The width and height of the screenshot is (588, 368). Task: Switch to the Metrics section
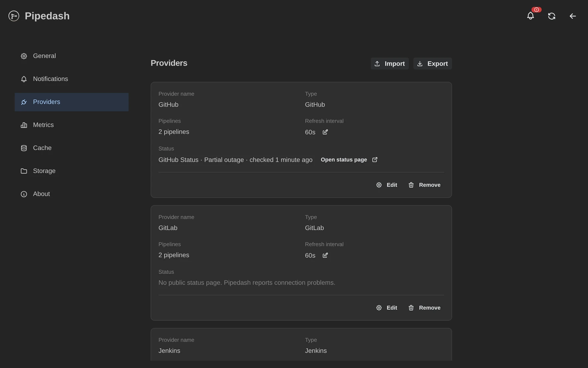coord(71,125)
